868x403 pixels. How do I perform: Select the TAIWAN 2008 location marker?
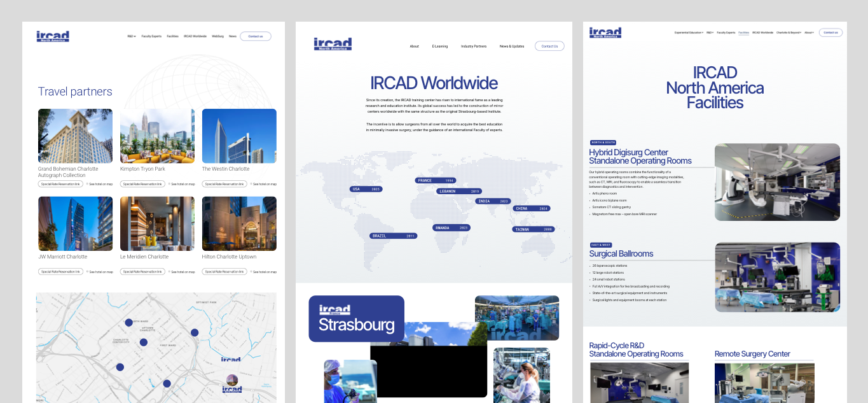533,229
